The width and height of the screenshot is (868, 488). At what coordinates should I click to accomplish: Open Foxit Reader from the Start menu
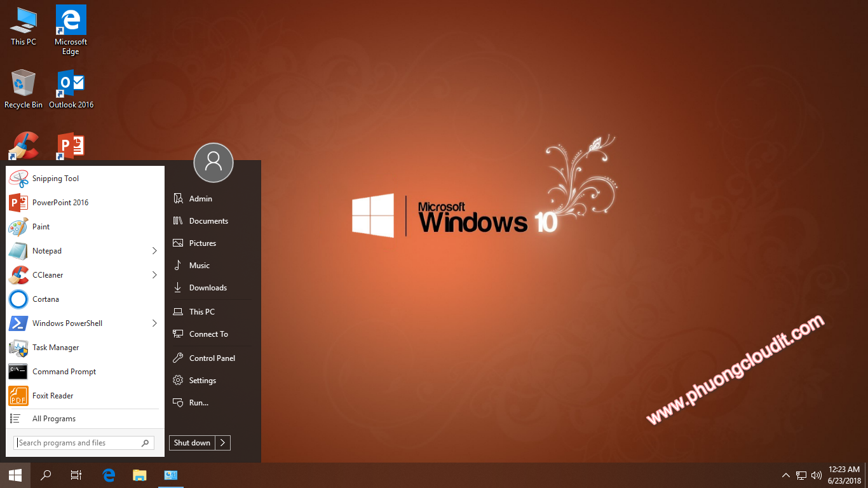(53, 395)
